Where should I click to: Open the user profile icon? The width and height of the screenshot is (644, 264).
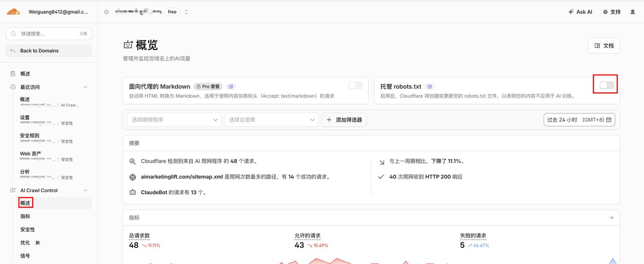coord(632,12)
